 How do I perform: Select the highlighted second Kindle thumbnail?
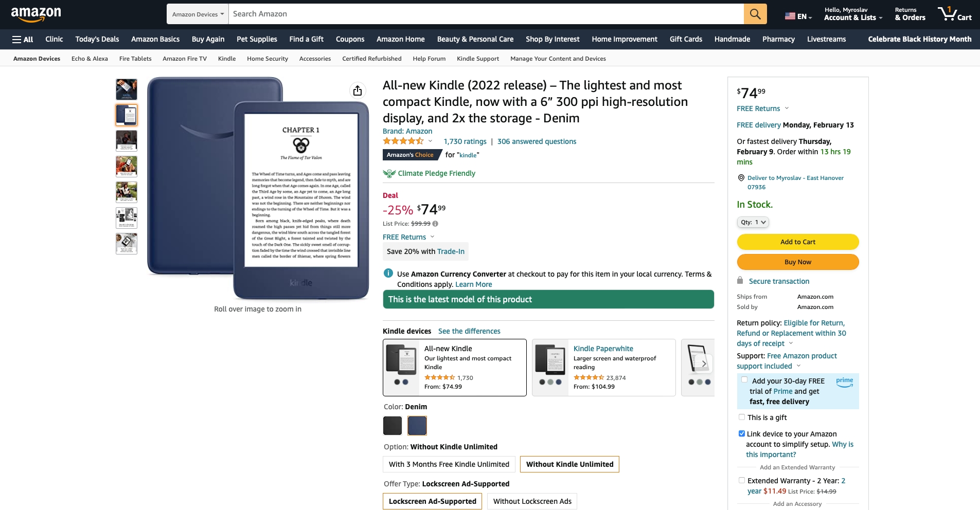127,115
